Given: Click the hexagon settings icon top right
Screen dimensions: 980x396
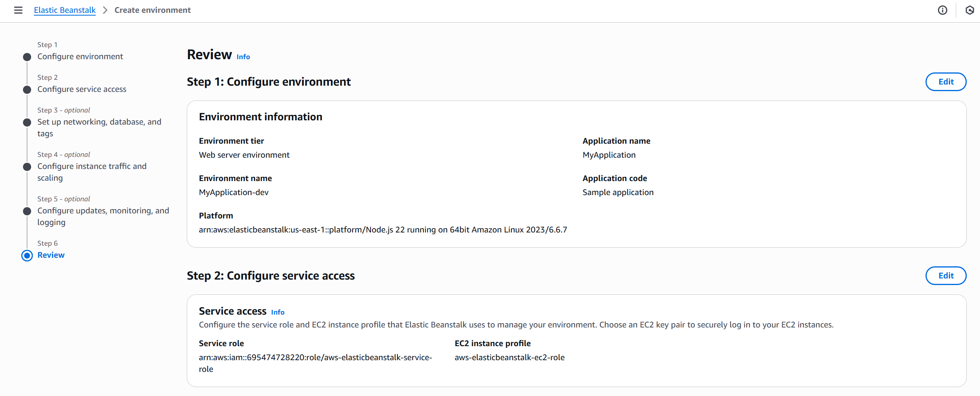Looking at the screenshot, I should pos(969,10).
